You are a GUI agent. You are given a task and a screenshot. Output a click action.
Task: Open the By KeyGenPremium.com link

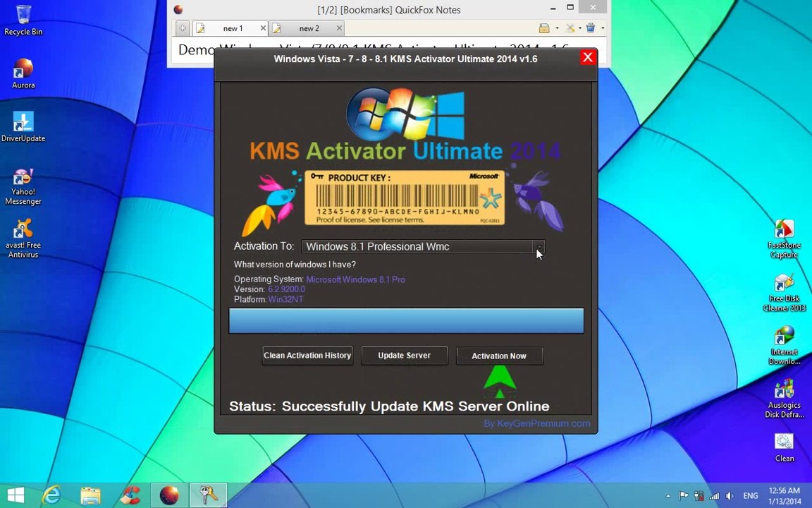tap(536, 423)
